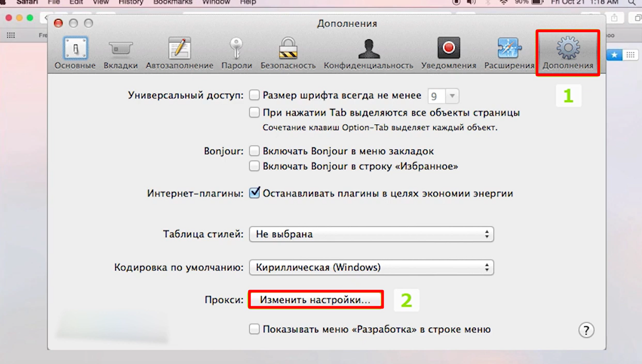Click the Safari show tabs button

pos(637,18)
